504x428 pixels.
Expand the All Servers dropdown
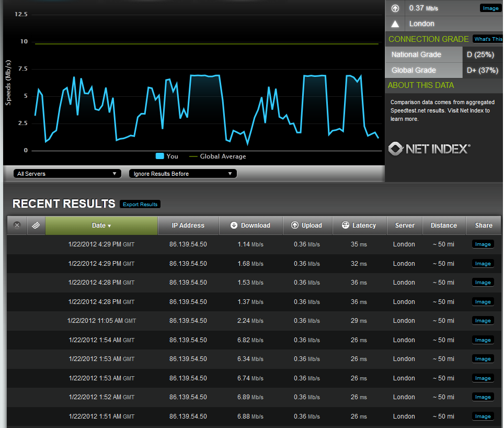(66, 174)
